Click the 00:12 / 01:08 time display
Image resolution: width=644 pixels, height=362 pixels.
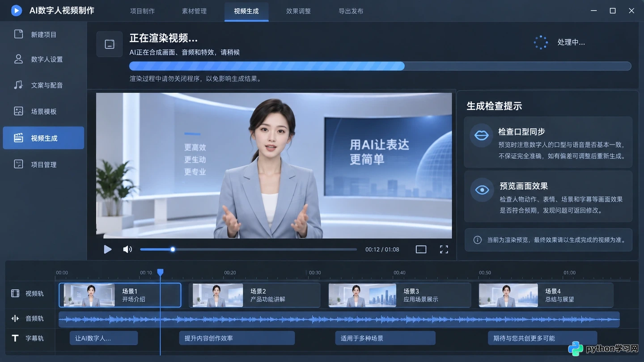coord(382,249)
